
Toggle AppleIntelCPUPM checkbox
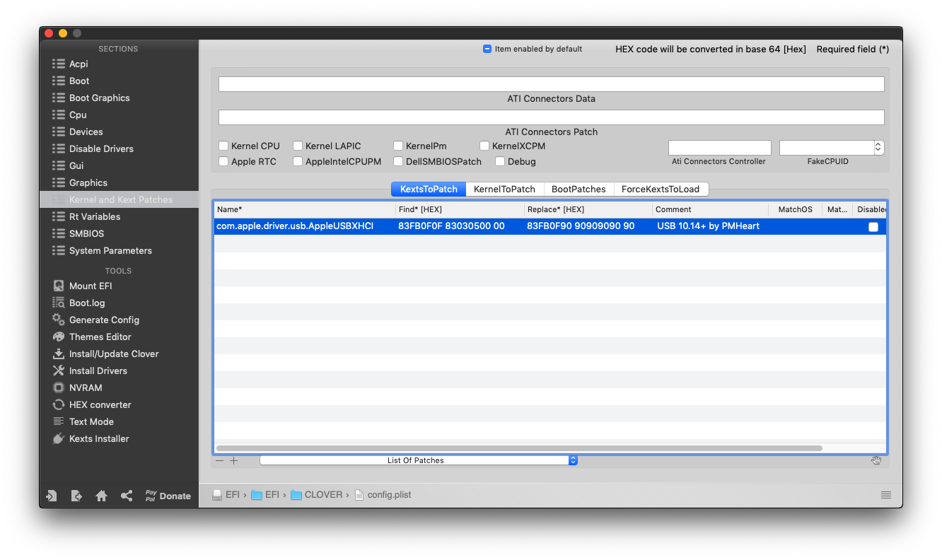click(x=298, y=161)
